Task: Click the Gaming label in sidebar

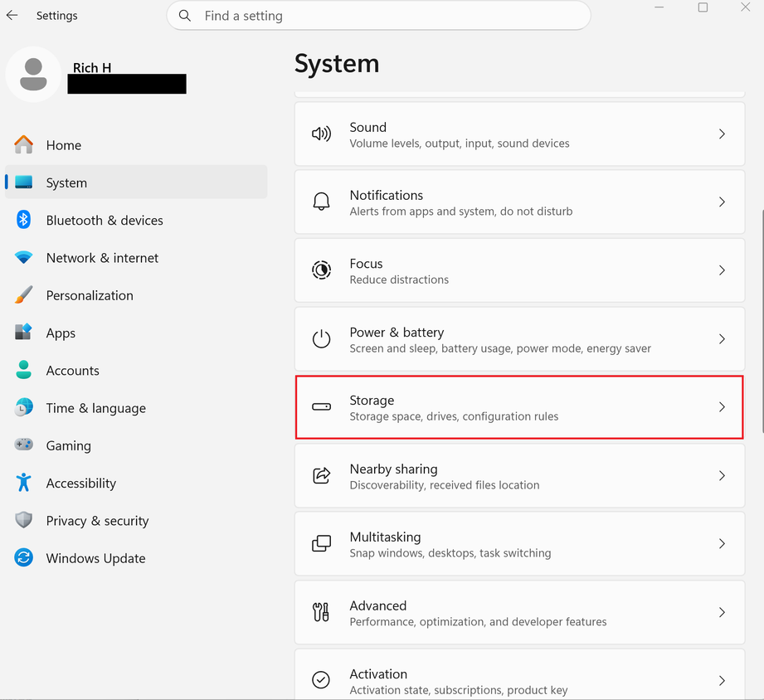Action: point(68,446)
